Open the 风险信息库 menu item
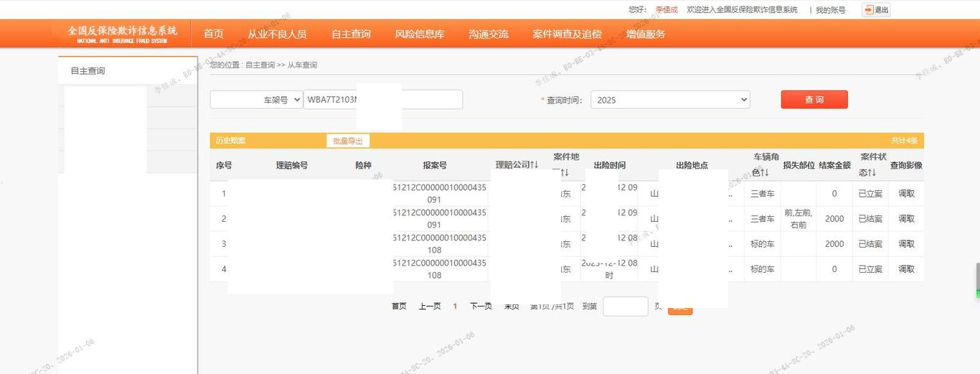 tap(420, 34)
